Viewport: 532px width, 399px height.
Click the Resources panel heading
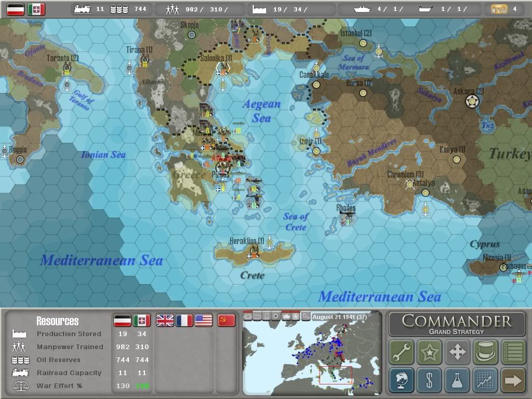click(57, 321)
